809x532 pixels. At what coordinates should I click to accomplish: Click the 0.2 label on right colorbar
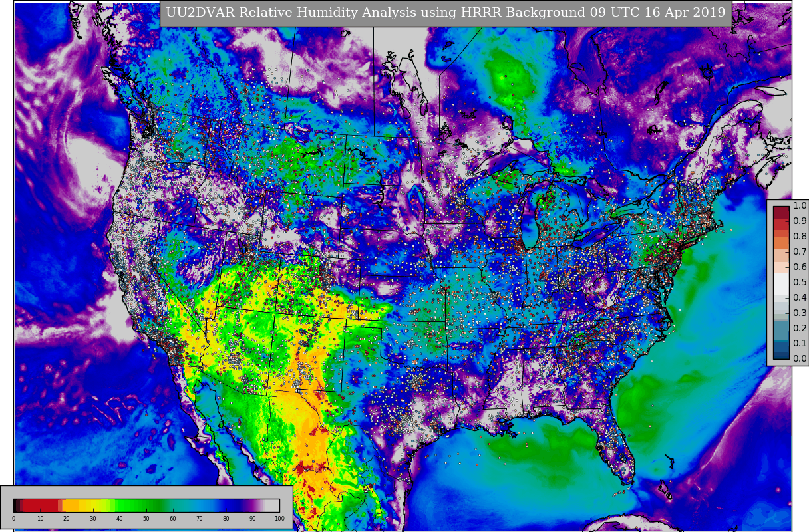click(x=800, y=328)
